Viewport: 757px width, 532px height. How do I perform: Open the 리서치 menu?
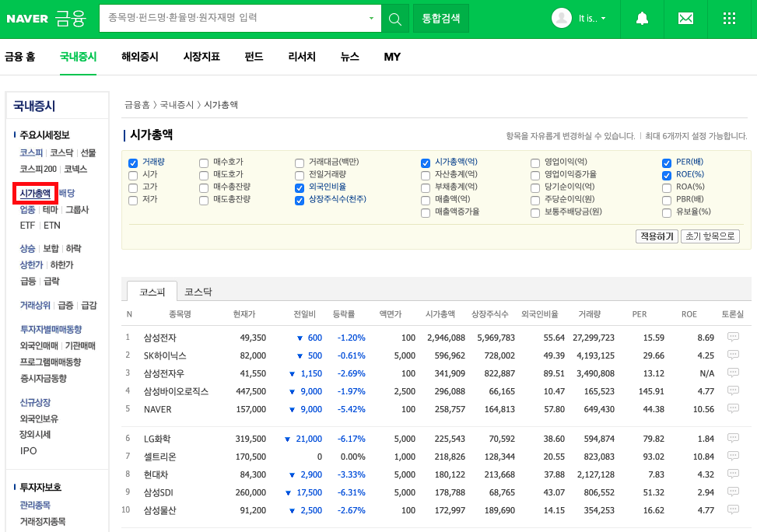coord(302,57)
